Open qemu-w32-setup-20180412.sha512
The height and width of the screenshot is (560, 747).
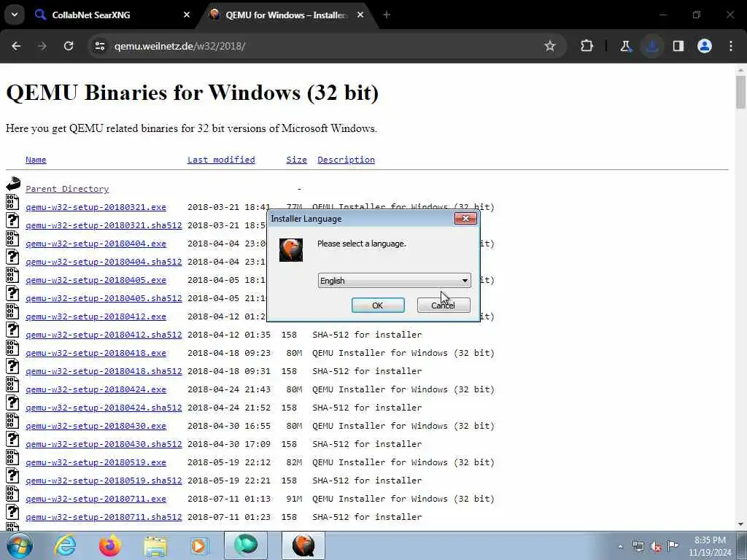(x=104, y=335)
